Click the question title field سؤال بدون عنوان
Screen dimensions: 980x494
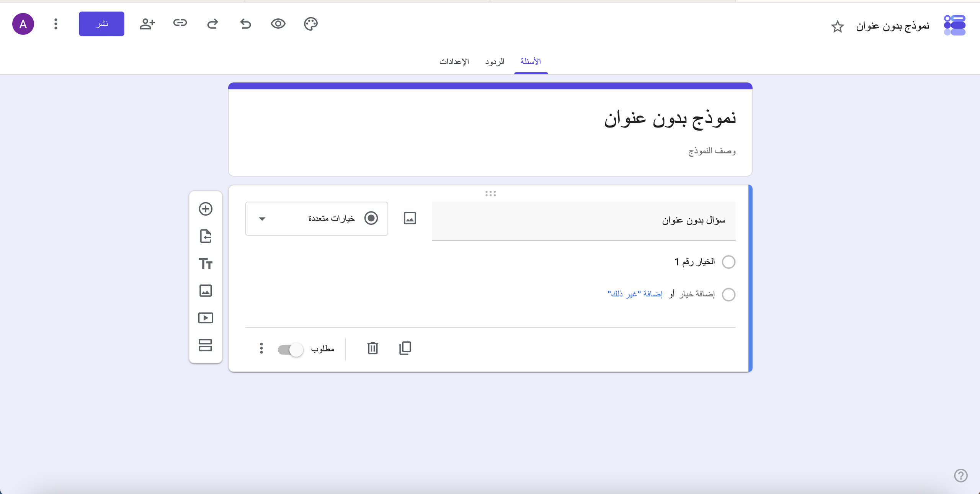coord(583,221)
